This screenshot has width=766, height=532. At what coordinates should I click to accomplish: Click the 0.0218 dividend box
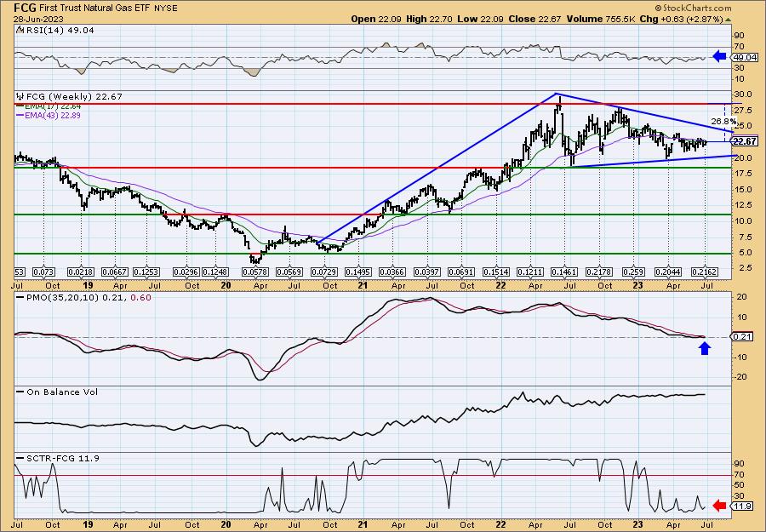[81, 272]
